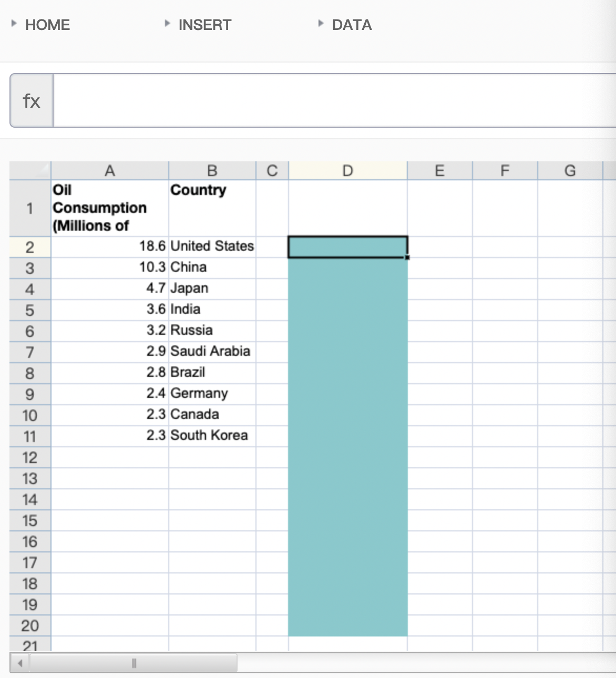Select row 2 header
Image resolution: width=616 pixels, height=678 pixels.
tap(30, 247)
